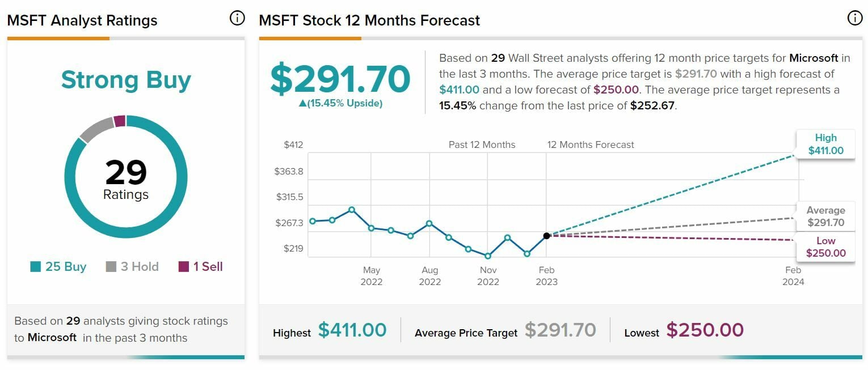
Task: Click the Strong Buy consensus heading
Action: [x=126, y=80]
